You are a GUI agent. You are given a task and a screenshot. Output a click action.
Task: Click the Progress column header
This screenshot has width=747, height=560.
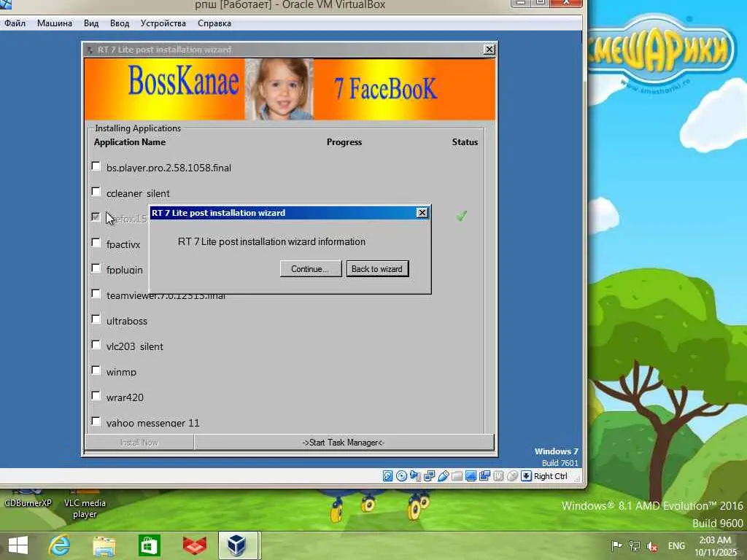click(344, 142)
